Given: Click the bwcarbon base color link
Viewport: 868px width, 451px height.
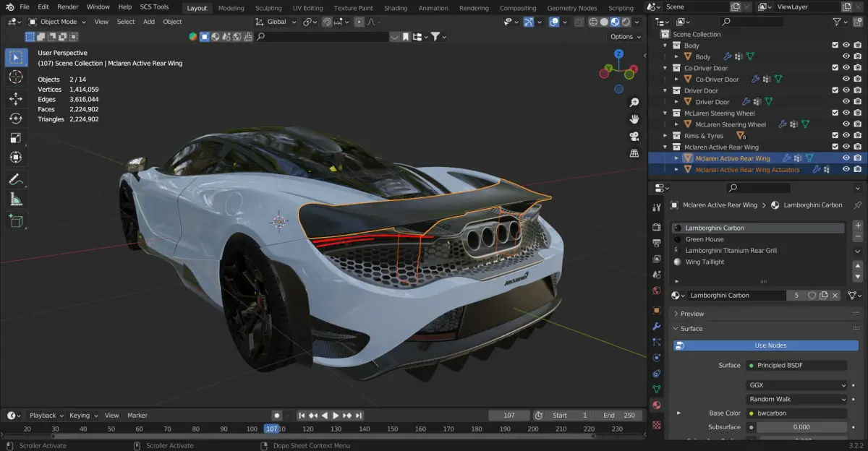Looking at the screenshot, I should click(796, 413).
